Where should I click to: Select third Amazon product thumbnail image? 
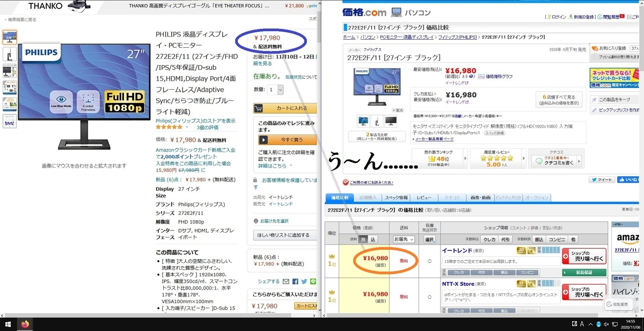[10, 70]
